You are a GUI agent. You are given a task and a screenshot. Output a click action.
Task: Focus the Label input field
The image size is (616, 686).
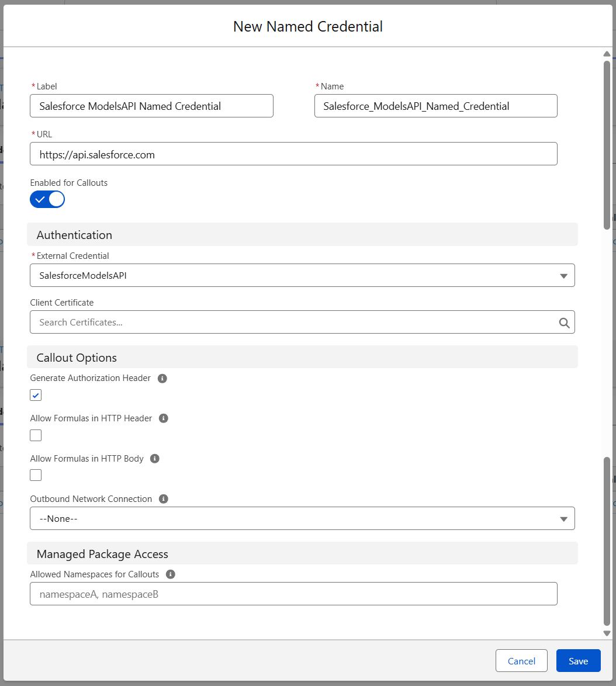click(151, 106)
